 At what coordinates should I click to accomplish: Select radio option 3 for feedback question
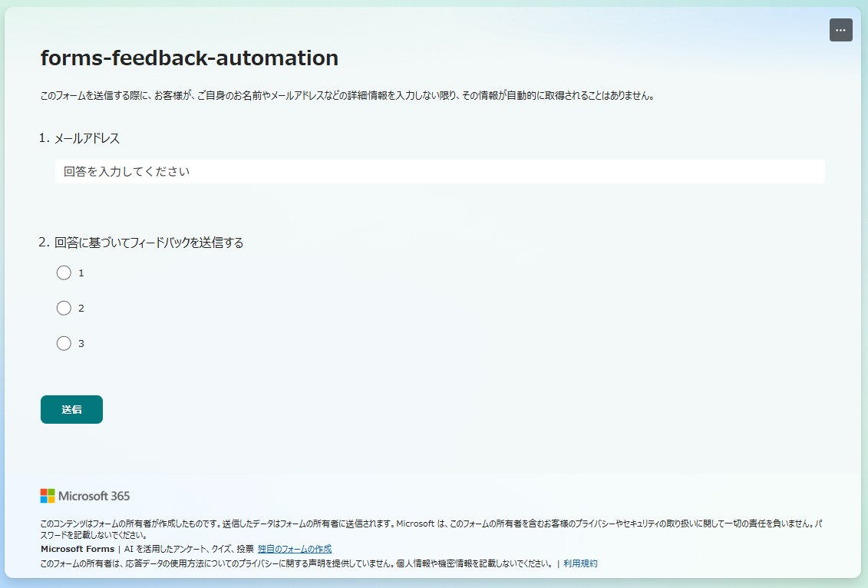pos(64,343)
